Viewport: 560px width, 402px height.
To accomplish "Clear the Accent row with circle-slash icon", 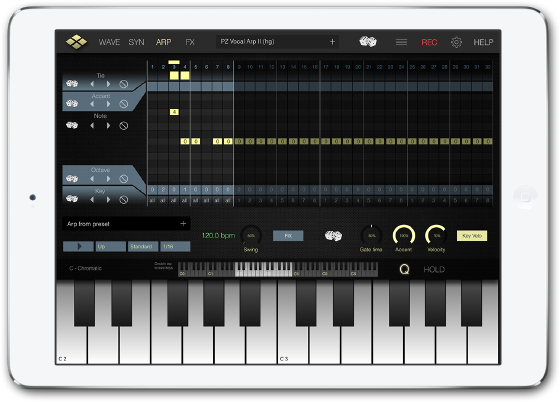I will 124,104.
